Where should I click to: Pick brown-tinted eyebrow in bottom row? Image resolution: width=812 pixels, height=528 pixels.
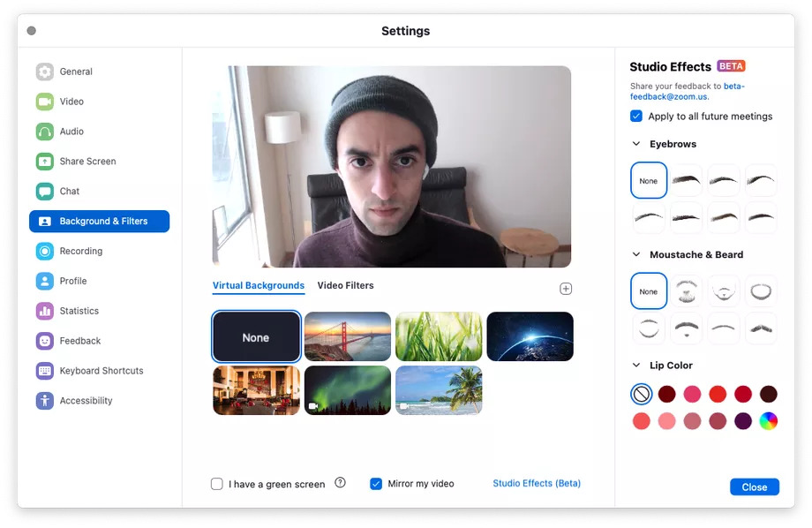click(x=724, y=217)
